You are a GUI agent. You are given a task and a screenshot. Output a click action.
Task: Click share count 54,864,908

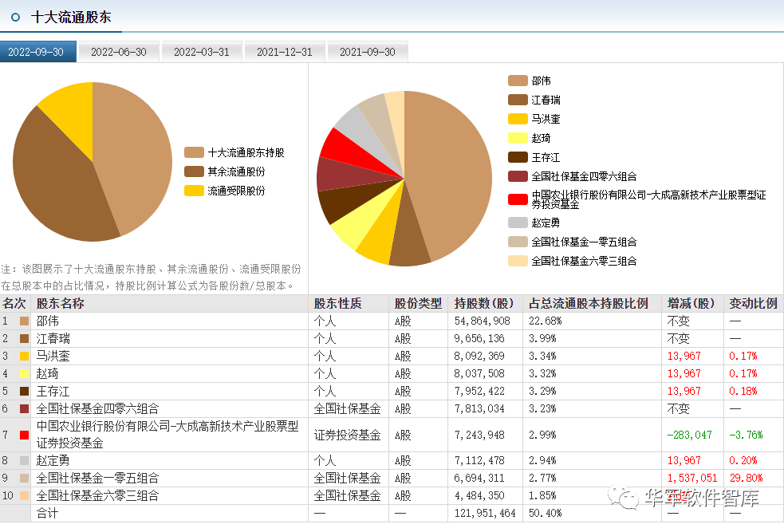tap(482, 321)
